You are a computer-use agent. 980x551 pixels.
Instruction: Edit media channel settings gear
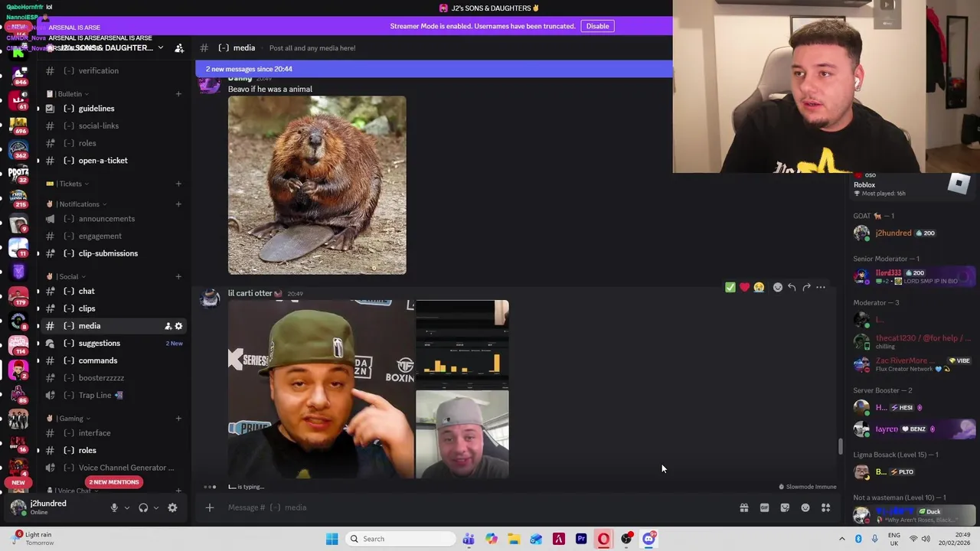tap(178, 326)
